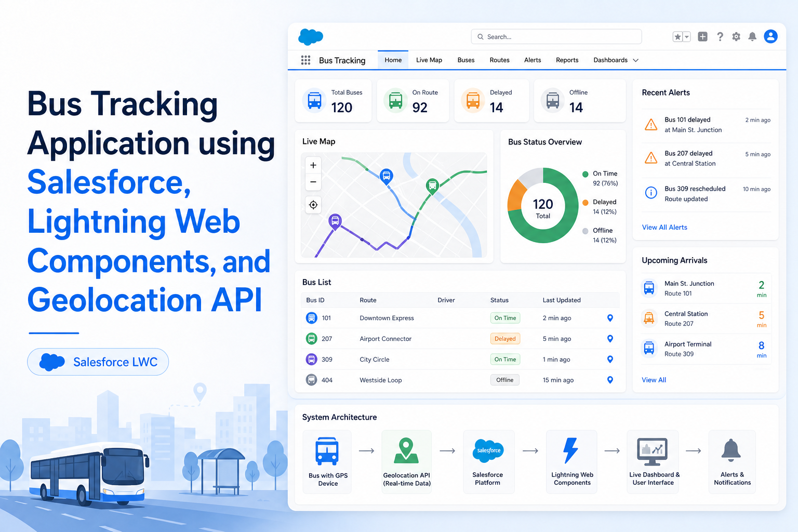The width and height of the screenshot is (798, 532).
Task: Click the Salesforce cloud logo in header
Action: (x=311, y=36)
